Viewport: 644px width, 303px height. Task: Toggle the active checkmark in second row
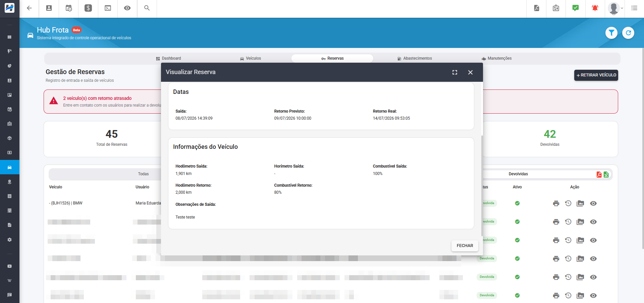pyautogui.click(x=517, y=222)
